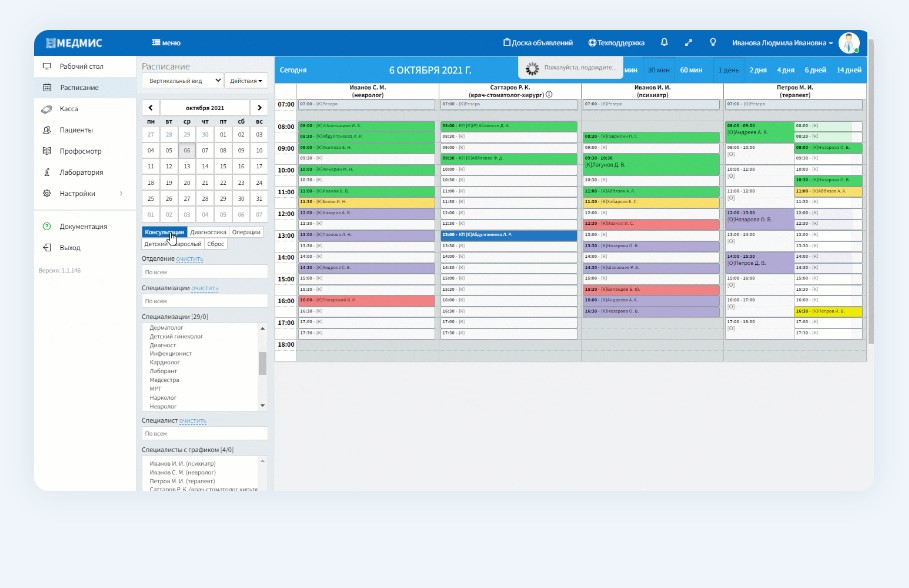Open Касса via its sidebar icon
Screen dimensions: 909x588
(47, 108)
